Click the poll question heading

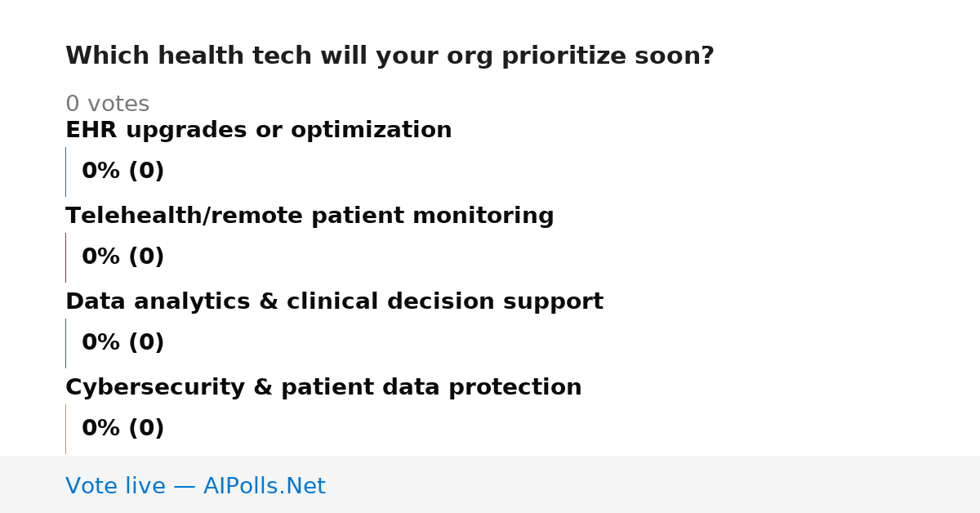point(390,56)
